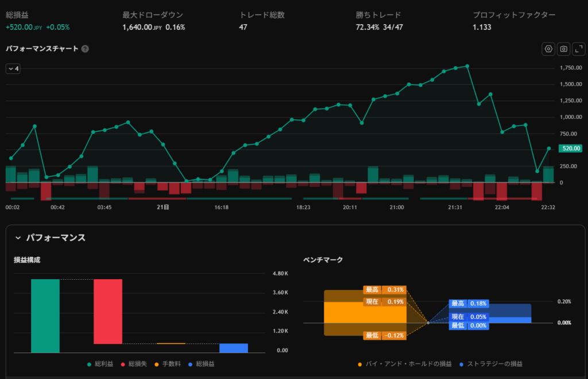Maximize the performance chart with fullscreen icon
This screenshot has width=588, height=379.
578,49
